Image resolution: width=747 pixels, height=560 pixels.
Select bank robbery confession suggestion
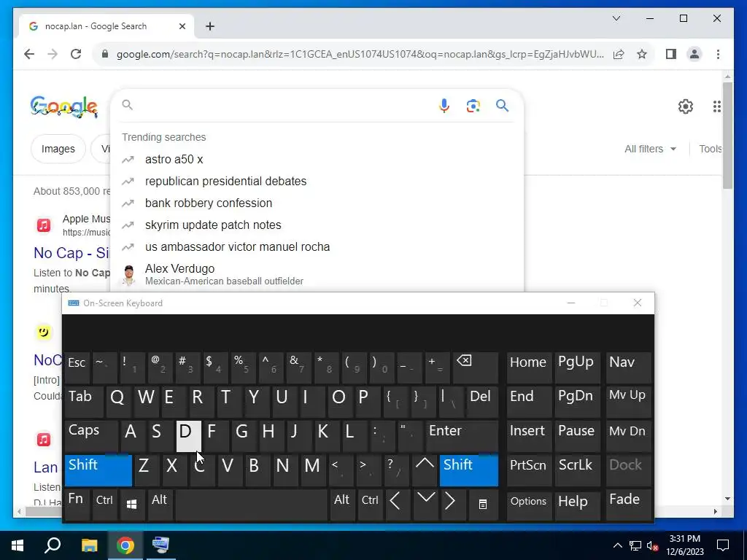coord(317,203)
